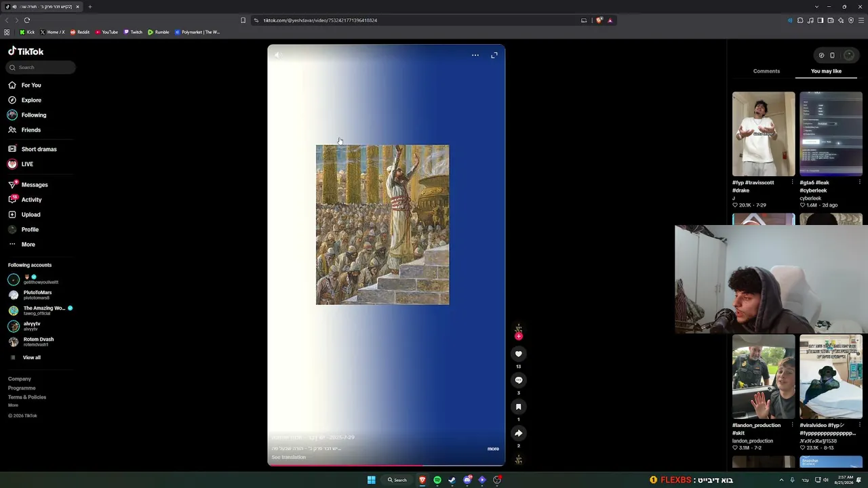The height and width of the screenshot is (488, 868).
Task: Seek on the video progress bar
Action: pyautogui.click(x=387, y=466)
